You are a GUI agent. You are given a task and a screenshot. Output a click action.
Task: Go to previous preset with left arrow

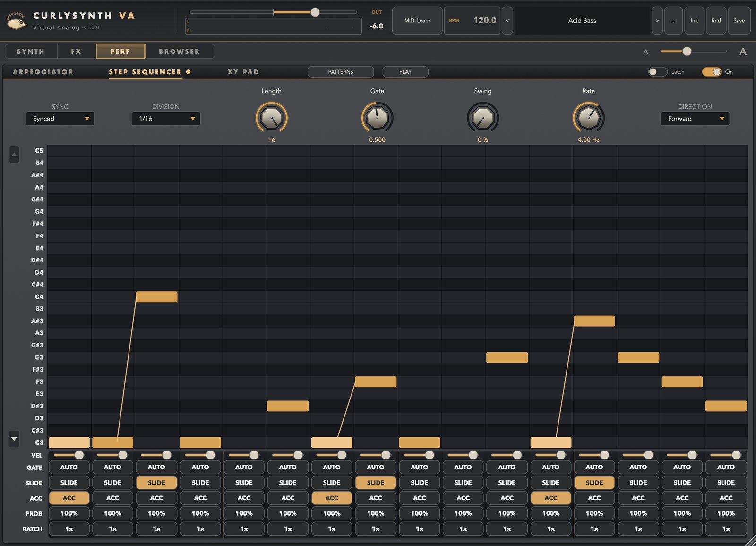507,21
